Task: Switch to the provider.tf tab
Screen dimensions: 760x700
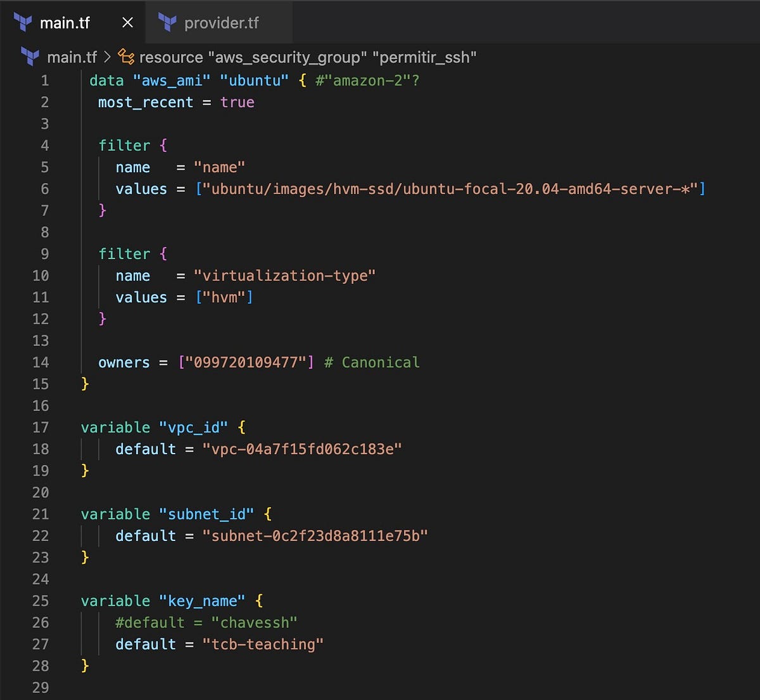Action: tap(218, 23)
